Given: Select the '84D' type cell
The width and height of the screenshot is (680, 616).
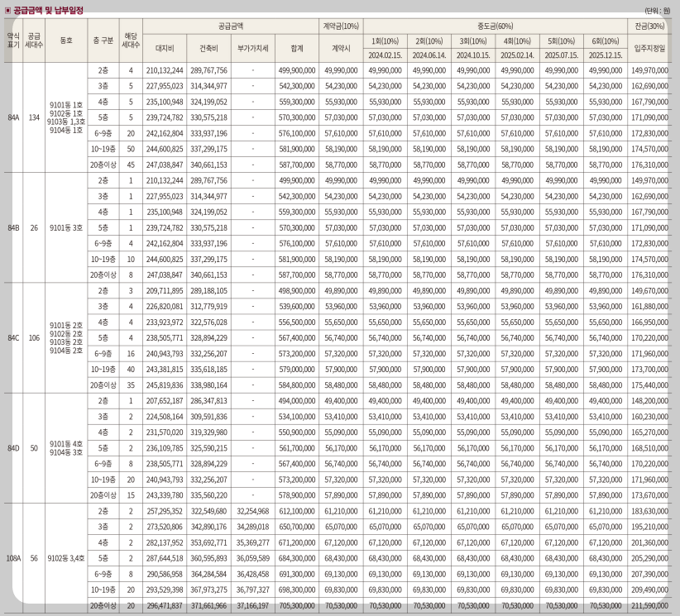Looking at the screenshot, I should [x=13, y=448].
